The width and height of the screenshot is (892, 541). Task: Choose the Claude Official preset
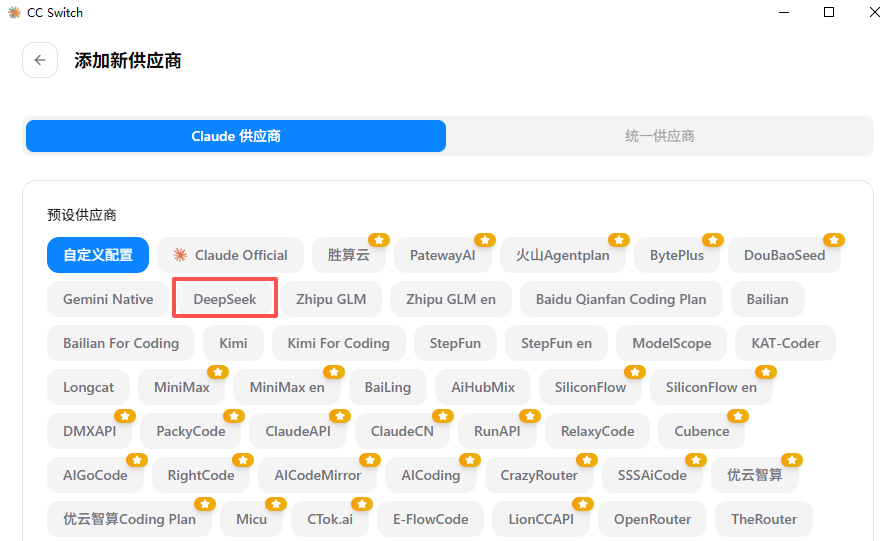click(x=230, y=255)
